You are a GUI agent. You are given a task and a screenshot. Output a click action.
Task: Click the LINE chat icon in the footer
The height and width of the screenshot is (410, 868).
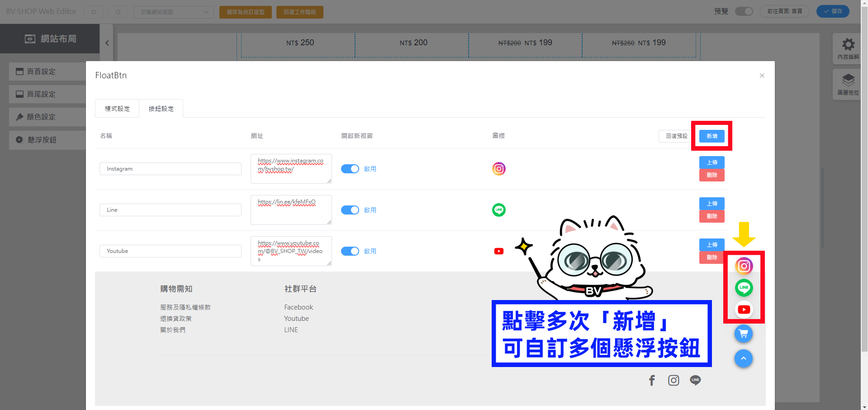pos(695,381)
